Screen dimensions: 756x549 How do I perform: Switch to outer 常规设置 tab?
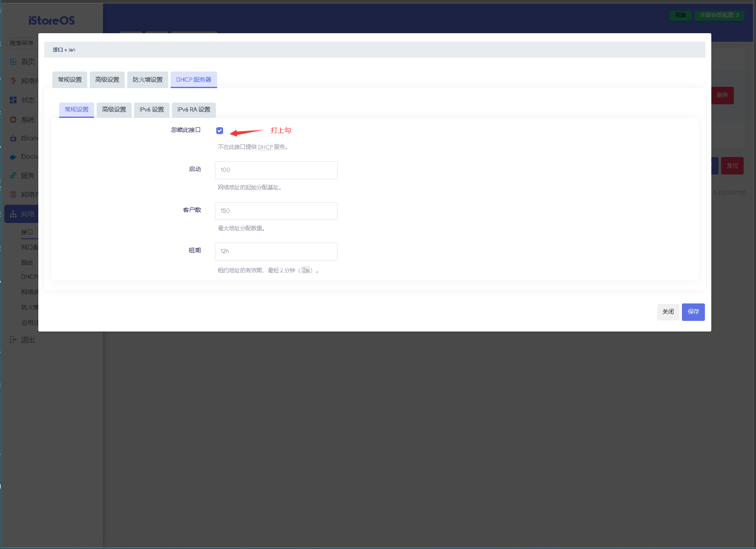(70, 80)
